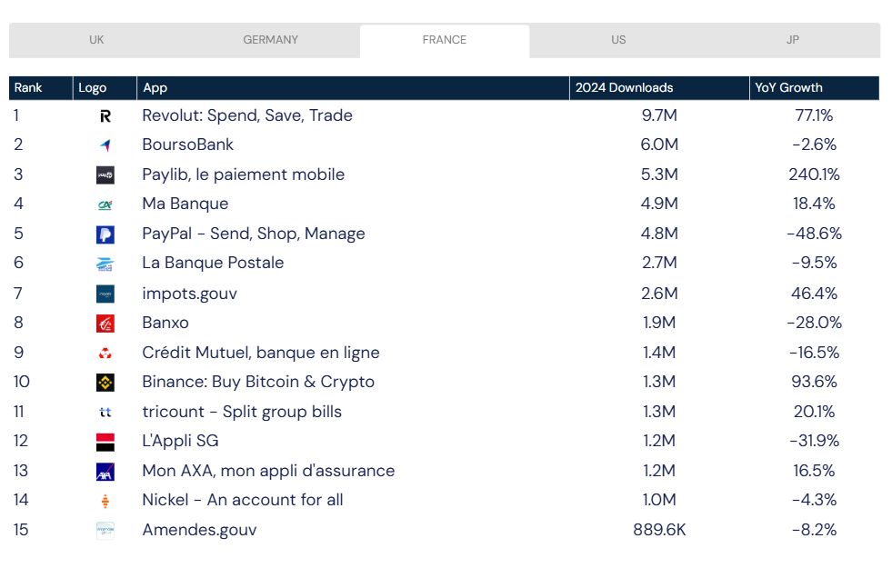Click the 2.6M downloads value
Viewport: 892px width, 588px height.
659,294
